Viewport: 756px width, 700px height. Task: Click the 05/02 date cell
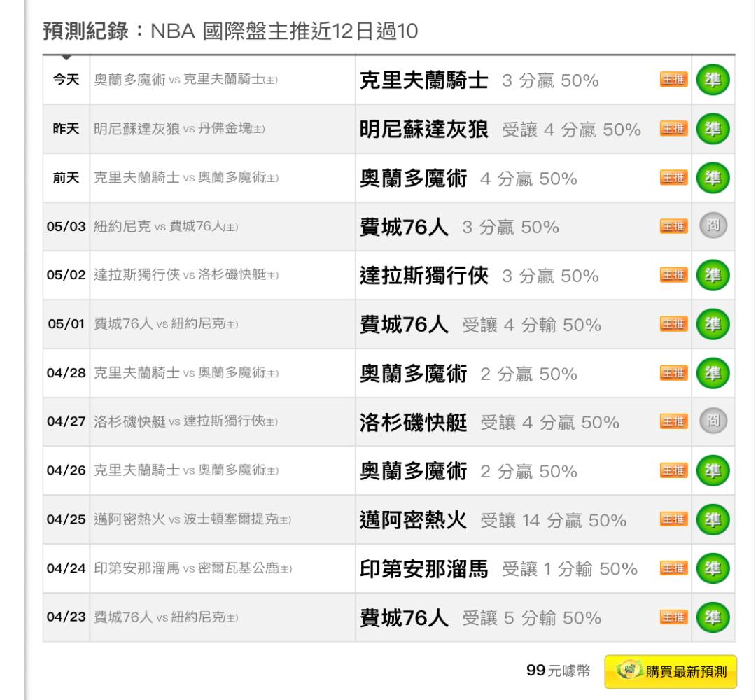coord(66,275)
